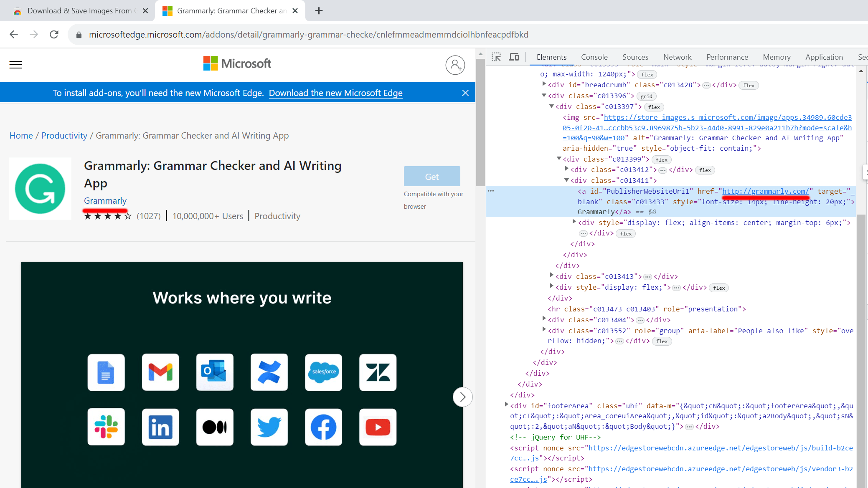Viewport: 868px width, 488px height.
Task: Open the Network tab
Action: click(x=677, y=57)
